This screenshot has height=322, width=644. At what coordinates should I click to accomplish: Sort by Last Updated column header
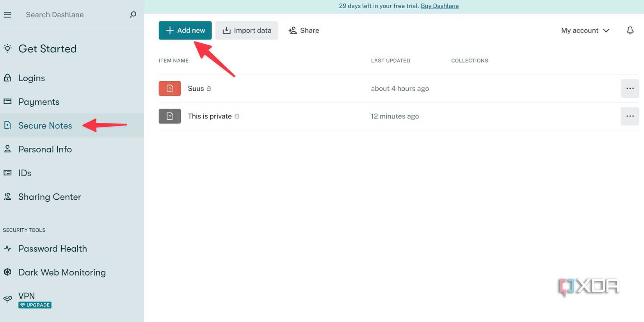390,61
